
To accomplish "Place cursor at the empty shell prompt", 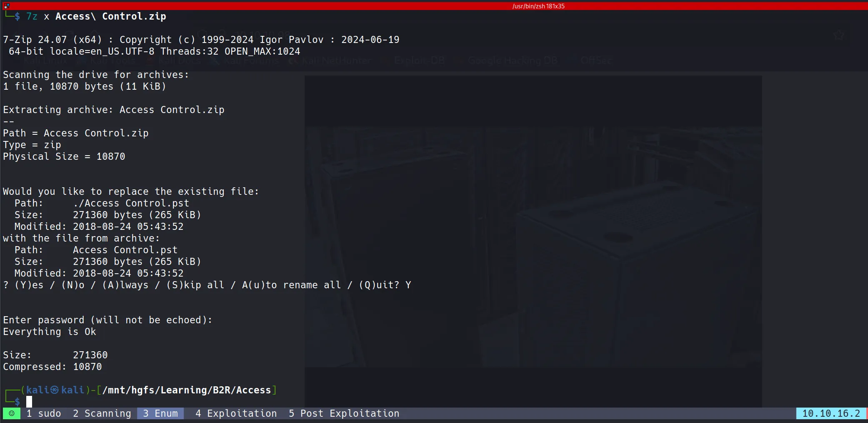I will pyautogui.click(x=29, y=402).
